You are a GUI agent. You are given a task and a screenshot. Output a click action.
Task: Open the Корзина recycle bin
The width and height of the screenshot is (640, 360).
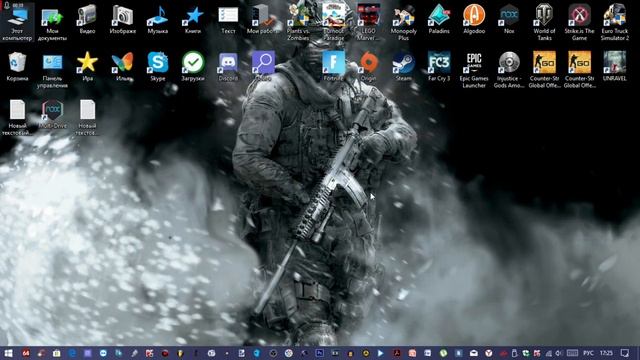point(17,67)
